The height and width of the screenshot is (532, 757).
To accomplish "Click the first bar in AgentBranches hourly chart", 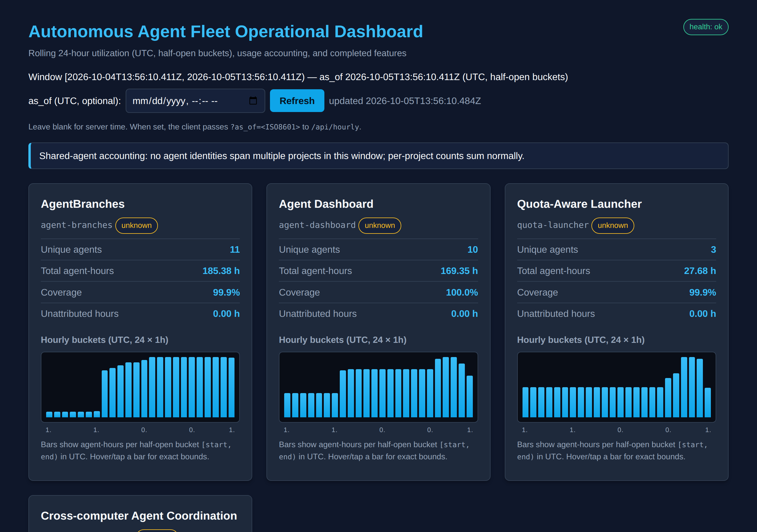I will click(49, 414).
